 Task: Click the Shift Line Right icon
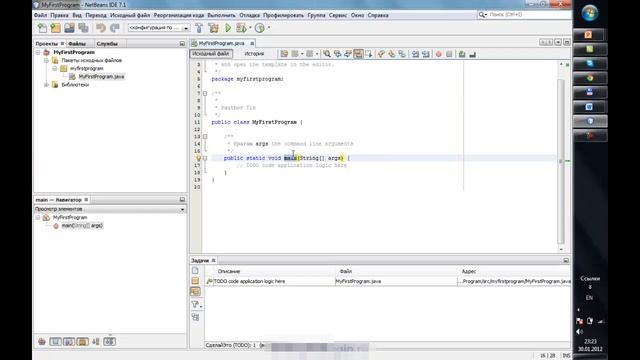coord(426,54)
